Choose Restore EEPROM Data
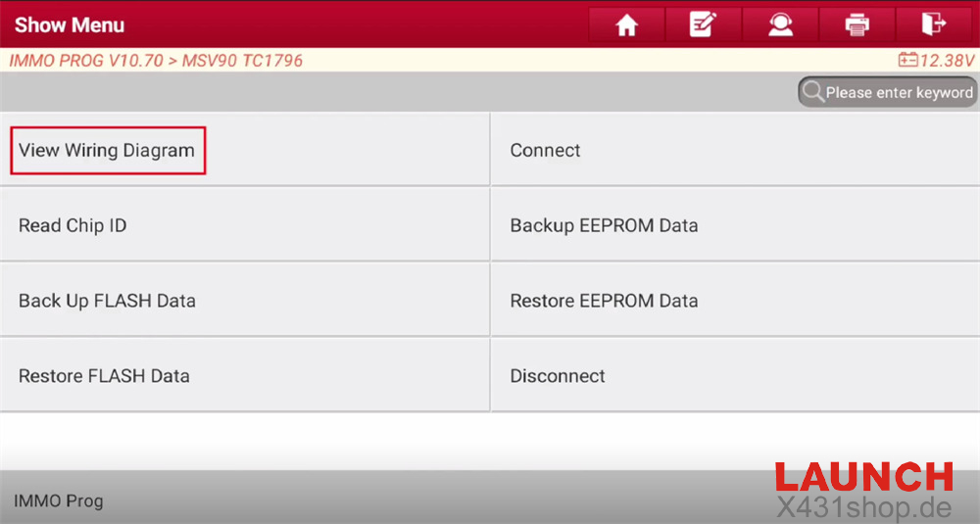980x524 pixels. click(604, 301)
